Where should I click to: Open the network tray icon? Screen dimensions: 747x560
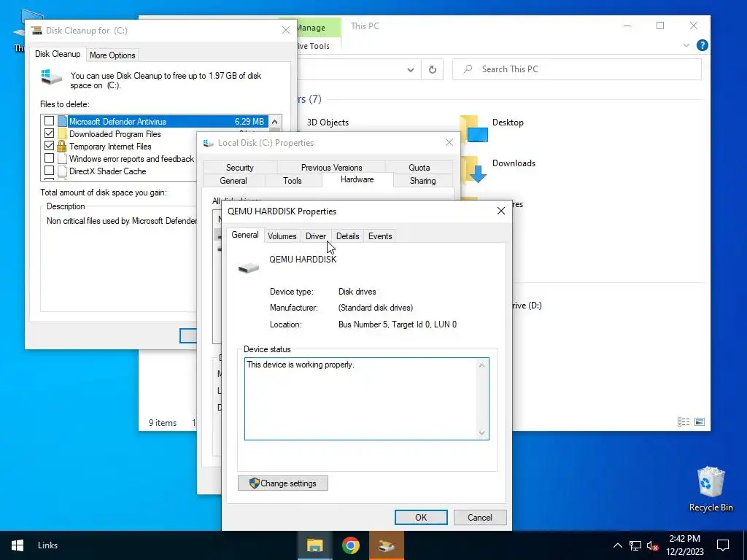635,545
